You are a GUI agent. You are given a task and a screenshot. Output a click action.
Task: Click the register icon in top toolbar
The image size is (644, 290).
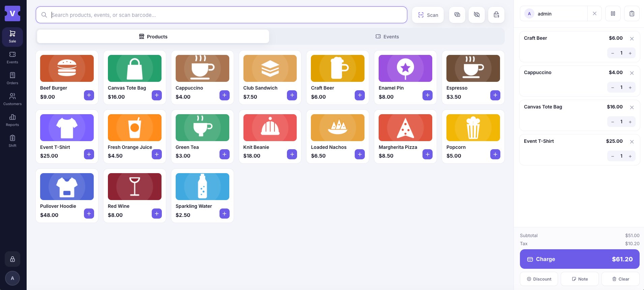click(x=496, y=15)
